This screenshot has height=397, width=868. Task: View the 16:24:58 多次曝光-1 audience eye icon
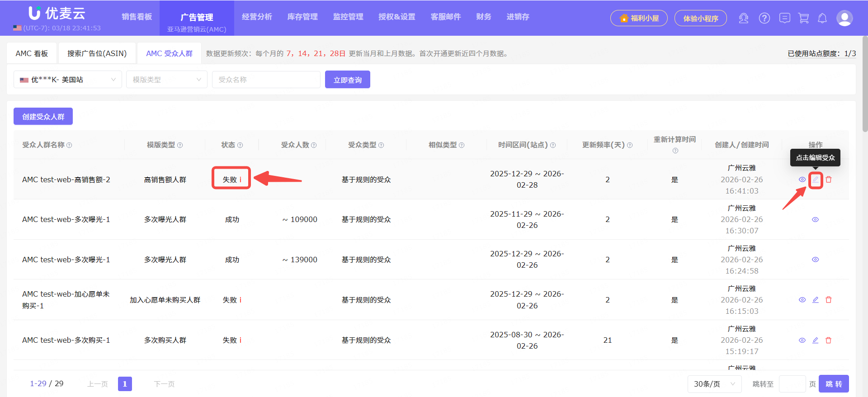(x=815, y=260)
